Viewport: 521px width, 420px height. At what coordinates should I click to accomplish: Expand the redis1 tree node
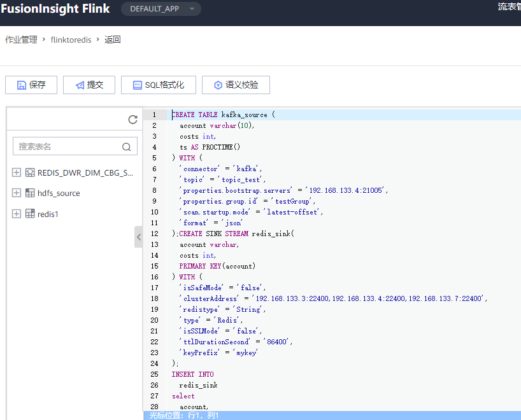pyautogui.click(x=17, y=214)
